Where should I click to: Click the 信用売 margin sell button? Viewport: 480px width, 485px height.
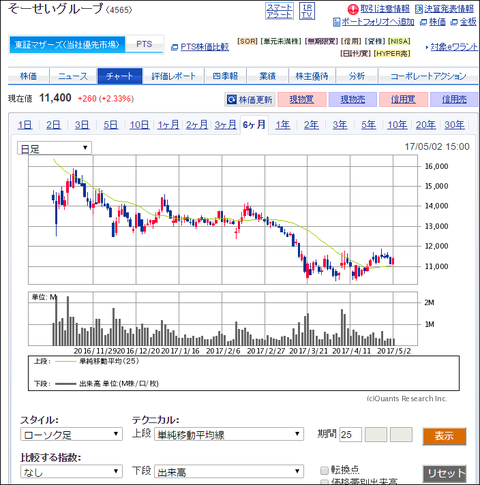[x=454, y=99]
